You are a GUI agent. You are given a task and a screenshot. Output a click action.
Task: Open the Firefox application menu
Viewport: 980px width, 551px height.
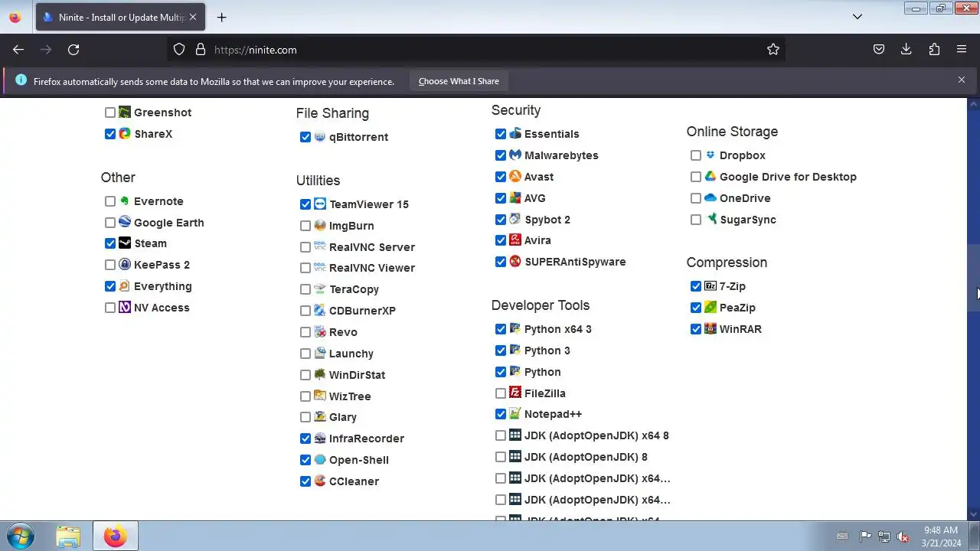pyautogui.click(x=962, y=50)
